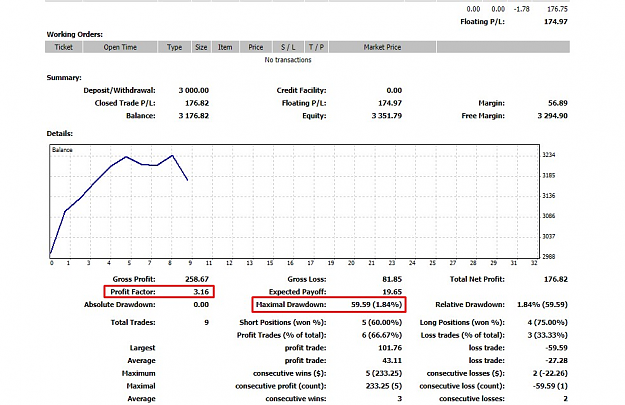Click the Size column header

201,47
